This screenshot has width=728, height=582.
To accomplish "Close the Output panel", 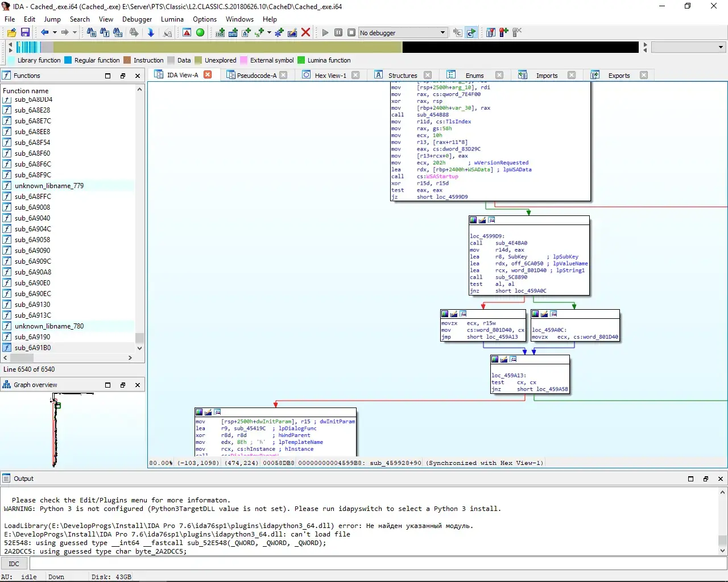I will coord(721,479).
